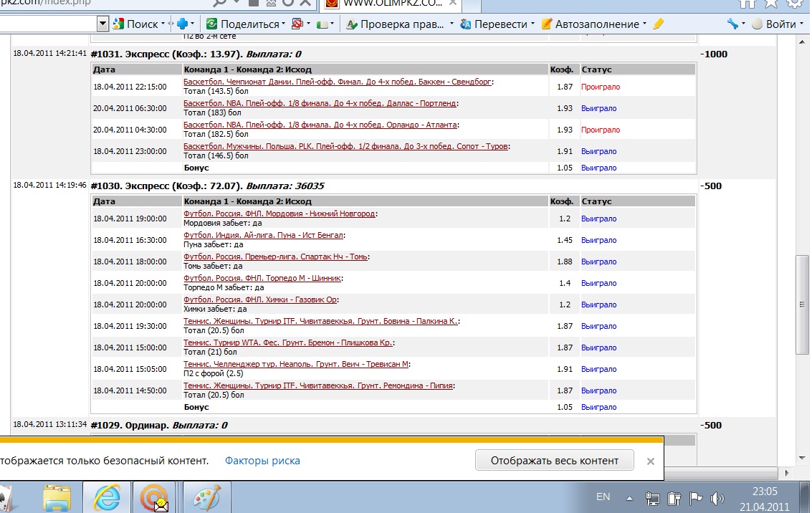The image size is (812, 513).
Task: Open the Торпедо М - Шинник link
Action: 262,279
